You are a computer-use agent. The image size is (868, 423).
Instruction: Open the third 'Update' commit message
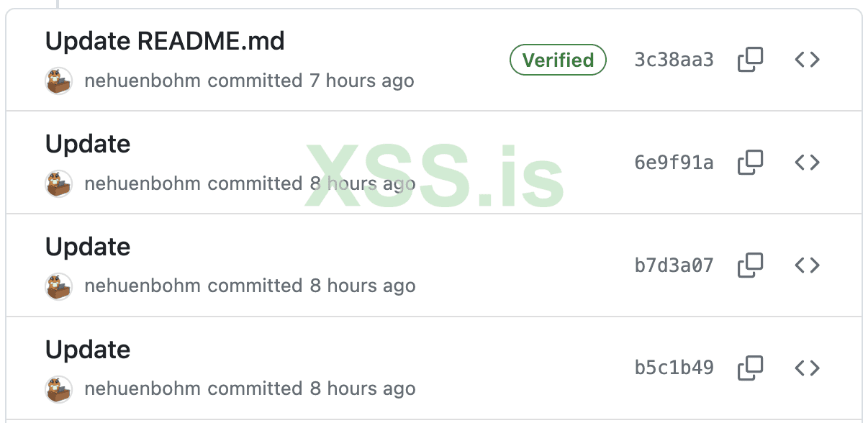(x=87, y=247)
